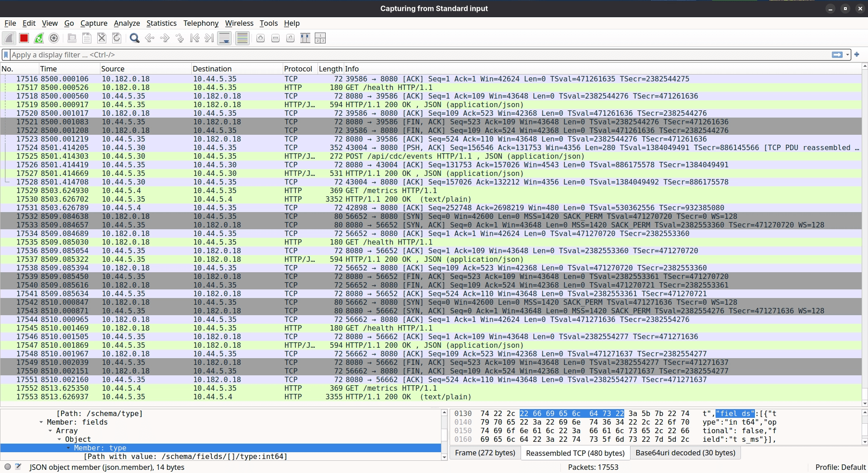Viewport: 868px width, 473px height.
Task: Click the expert information status bar circle
Action: coord(8,467)
